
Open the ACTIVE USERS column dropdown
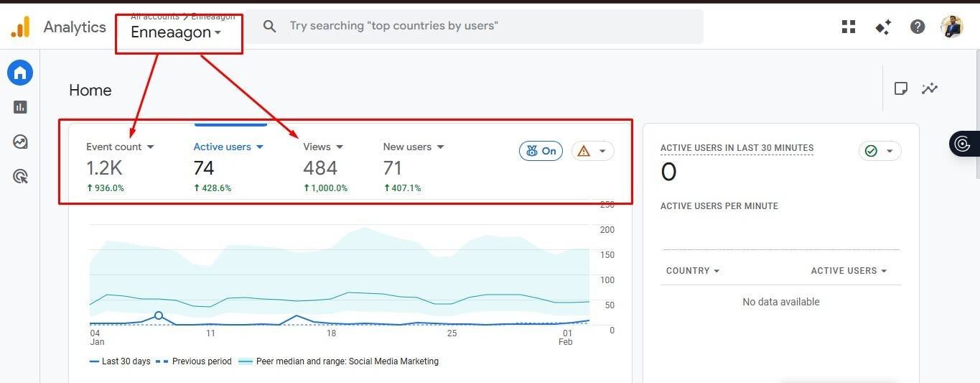[x=849, y=271]
